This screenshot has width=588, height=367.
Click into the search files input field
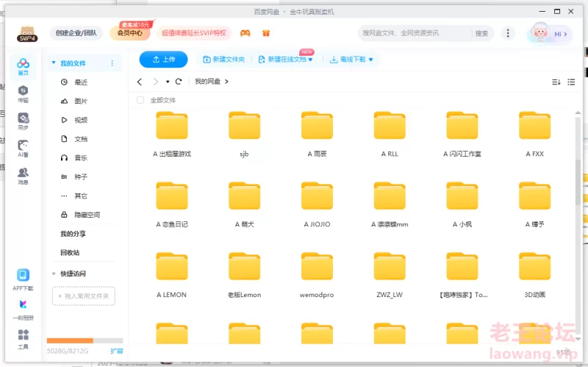[x=415, y=33]
